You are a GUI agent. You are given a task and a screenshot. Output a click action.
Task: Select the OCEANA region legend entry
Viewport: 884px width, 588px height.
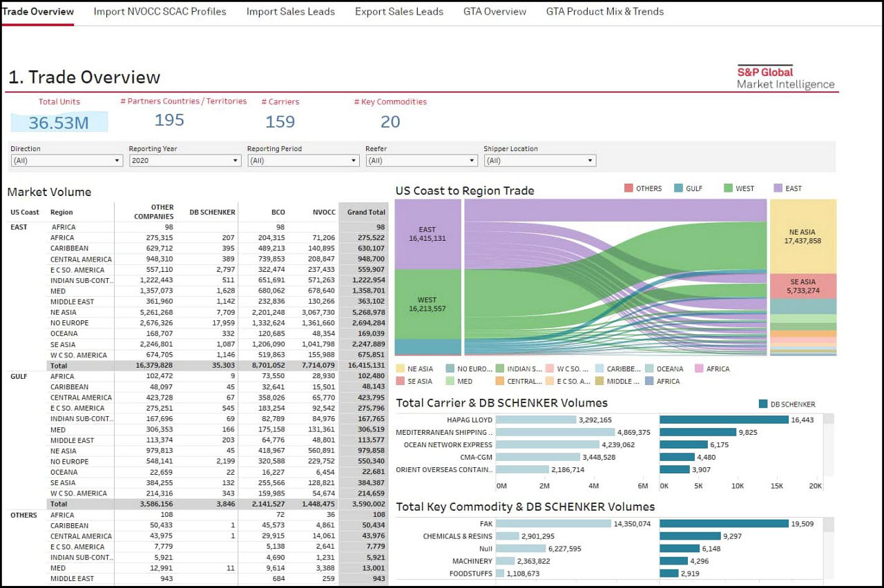point(664,369)
